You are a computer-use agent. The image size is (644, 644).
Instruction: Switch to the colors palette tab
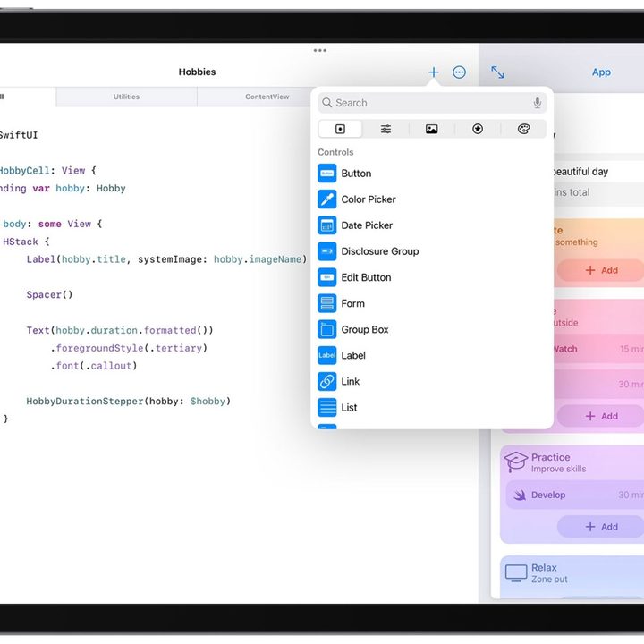(x=523, y=129)
